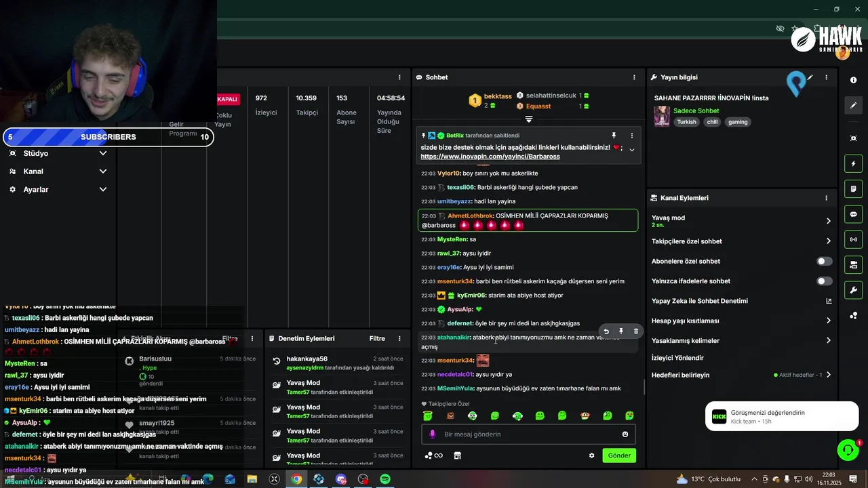This screenshot has width=868, height=488.
Task: Click the focus-frame icon in the right sidebar
Action: click(x=853, y=138)
